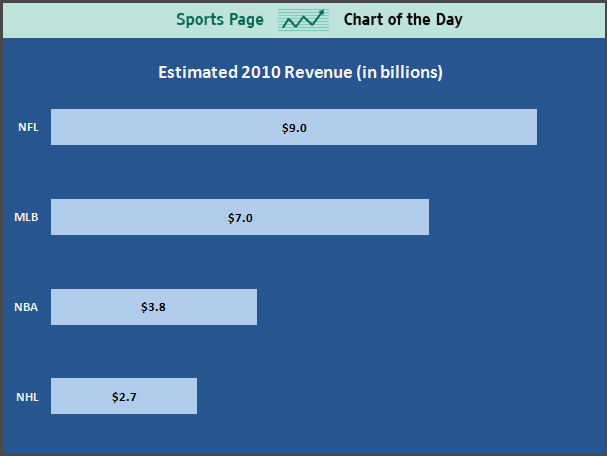Click the Sports Page header text

point(220,19)
